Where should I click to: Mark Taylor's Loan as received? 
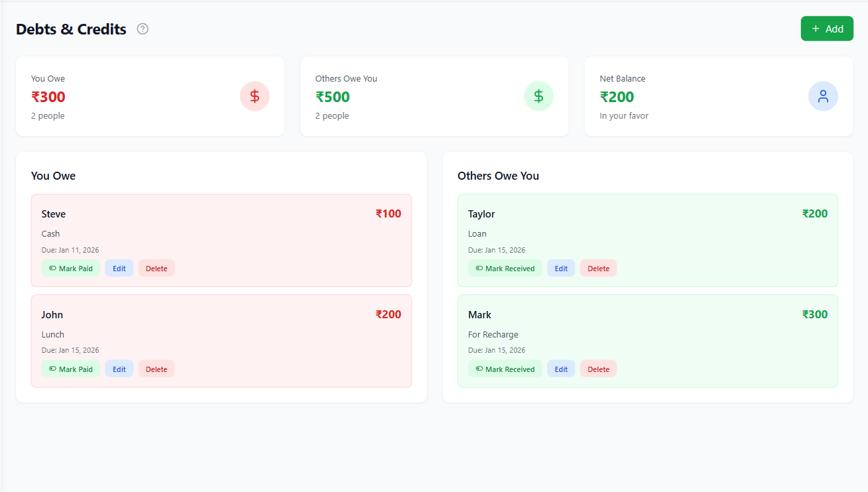(505, 268)
